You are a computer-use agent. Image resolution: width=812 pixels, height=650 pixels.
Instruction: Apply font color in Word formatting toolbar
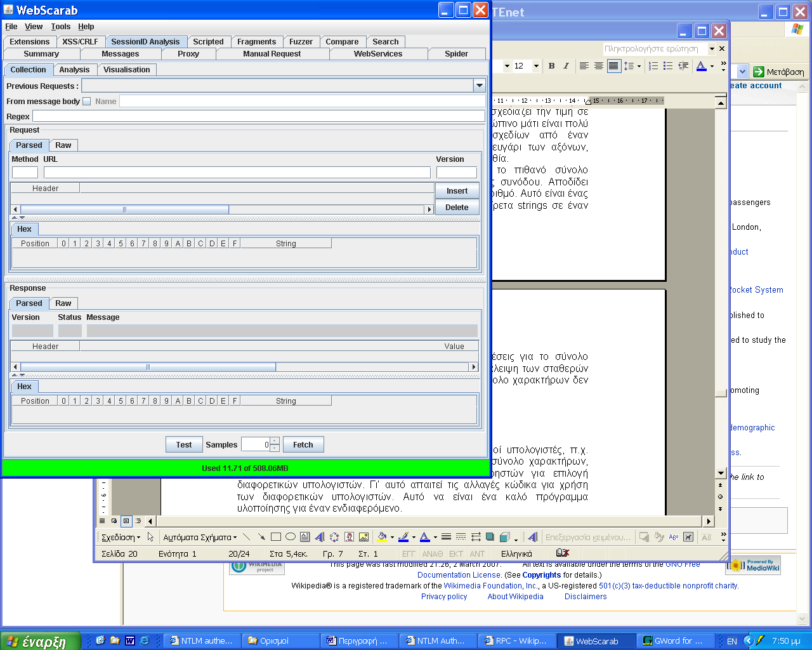coord(702,66)
